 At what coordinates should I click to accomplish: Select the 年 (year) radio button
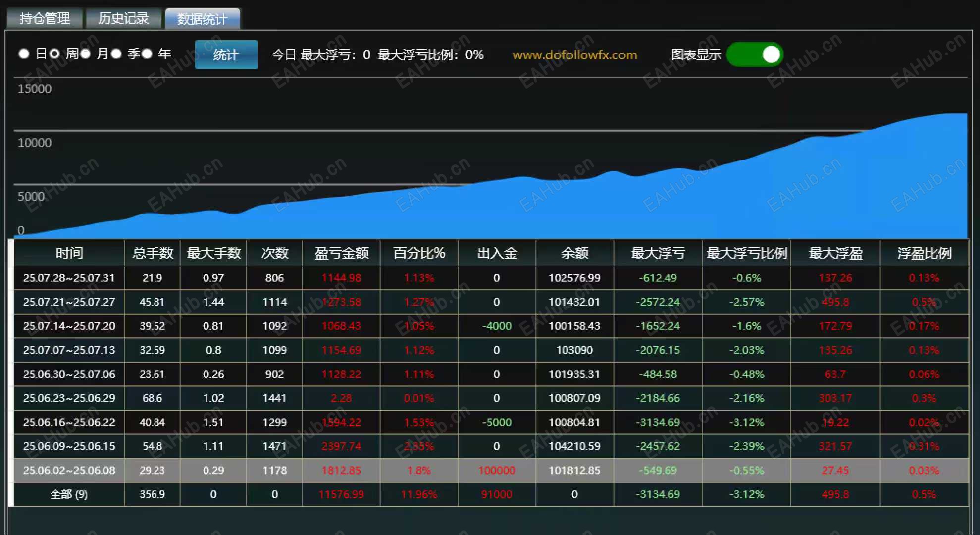click(147, 54)
